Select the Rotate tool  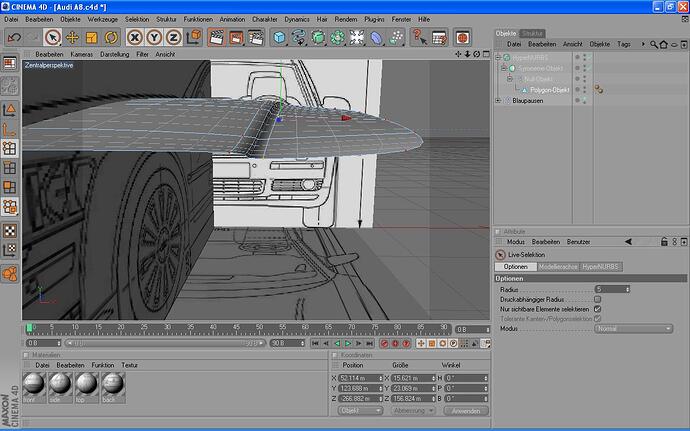coord(111,38)
